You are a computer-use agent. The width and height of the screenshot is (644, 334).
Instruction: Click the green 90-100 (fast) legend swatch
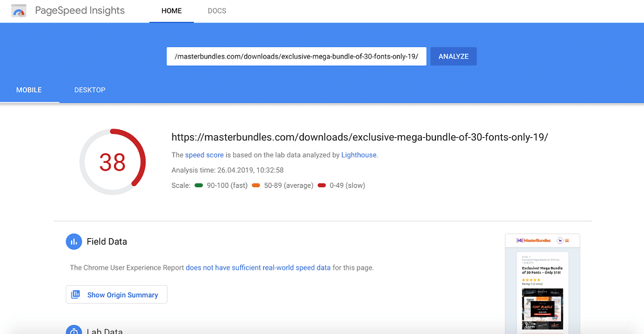[x=199, y=185]
